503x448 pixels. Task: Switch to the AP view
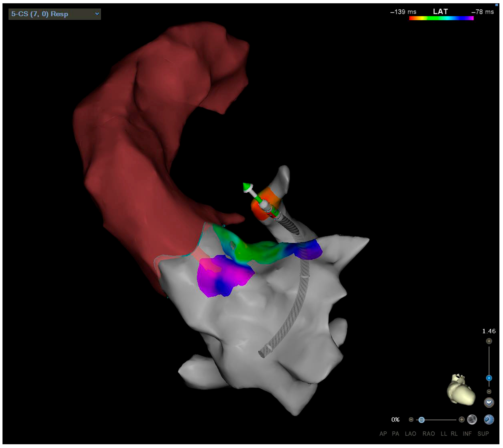[x=383, y=434]
